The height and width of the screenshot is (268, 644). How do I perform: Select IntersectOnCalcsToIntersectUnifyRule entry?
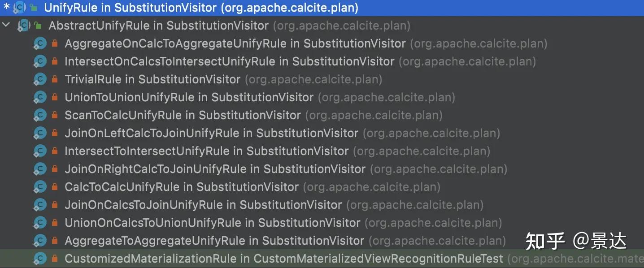pos(229,61)
